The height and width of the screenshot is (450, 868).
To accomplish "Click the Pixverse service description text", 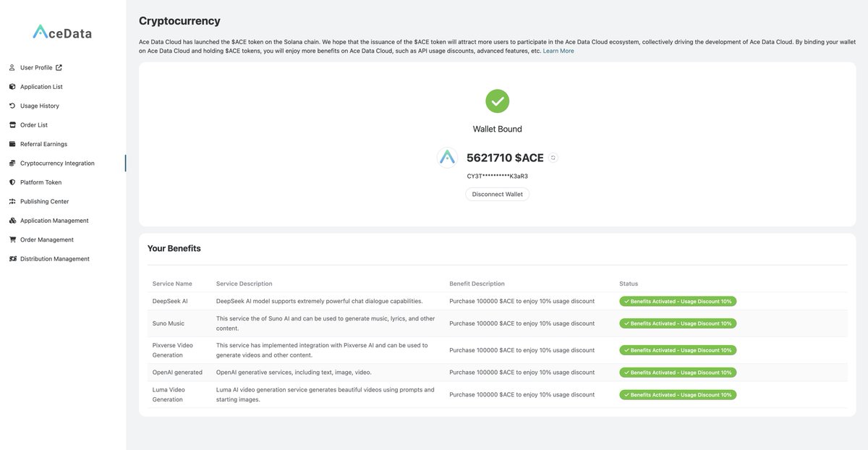I will point(322,350).
